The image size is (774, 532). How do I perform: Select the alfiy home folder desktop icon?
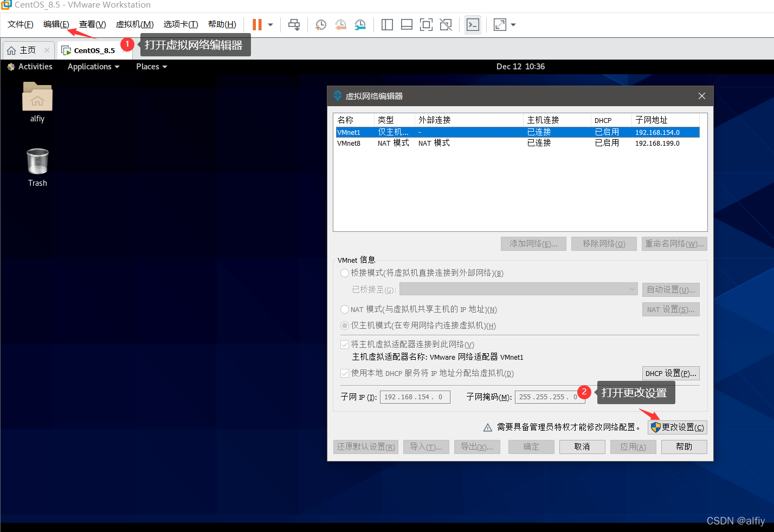37,102
